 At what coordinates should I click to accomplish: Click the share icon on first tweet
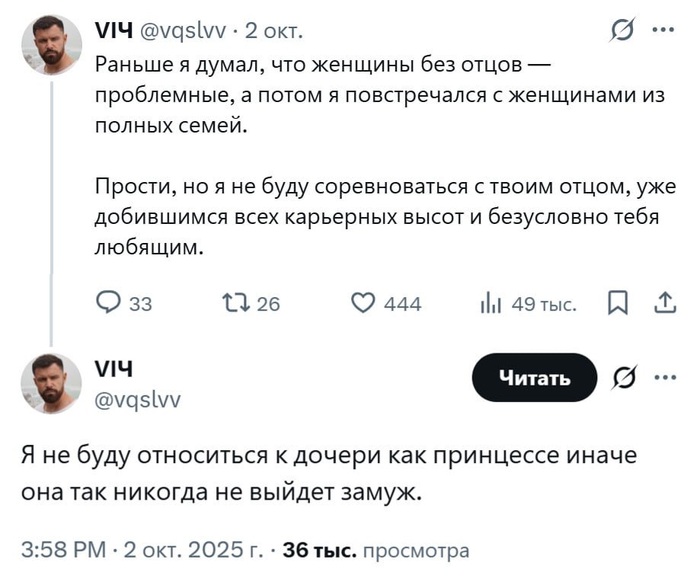tap(663, 303)
